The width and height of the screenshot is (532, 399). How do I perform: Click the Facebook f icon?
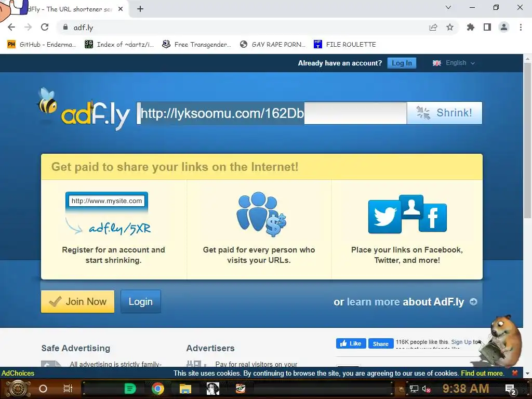coord(433,218)
